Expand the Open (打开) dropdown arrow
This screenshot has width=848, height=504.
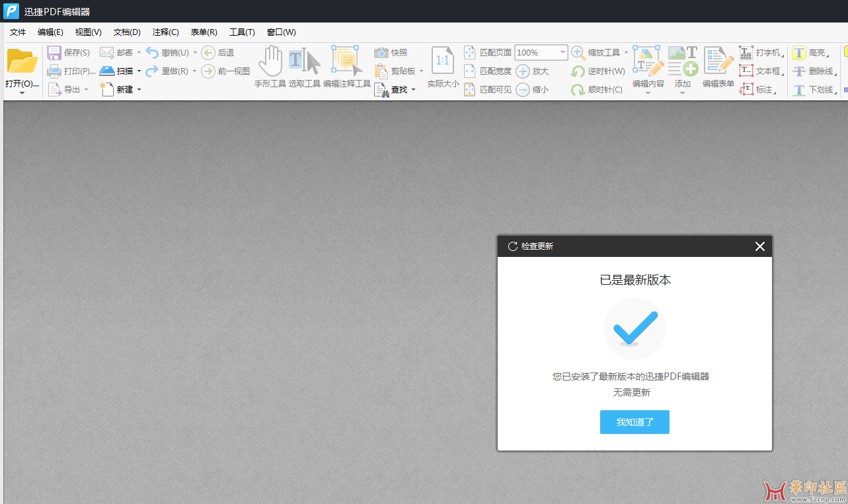point(22,93)
